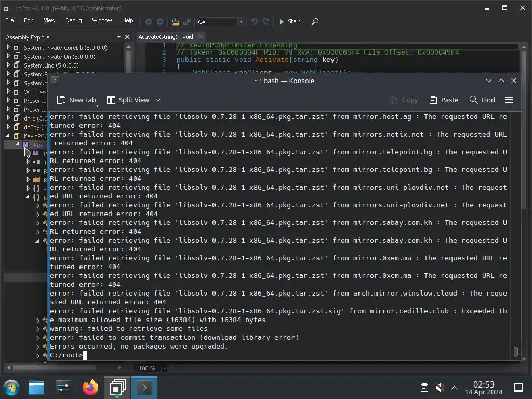
Task: Click the Assembly Explorer horizontal scrollbar
Action: tap(54, 368)
